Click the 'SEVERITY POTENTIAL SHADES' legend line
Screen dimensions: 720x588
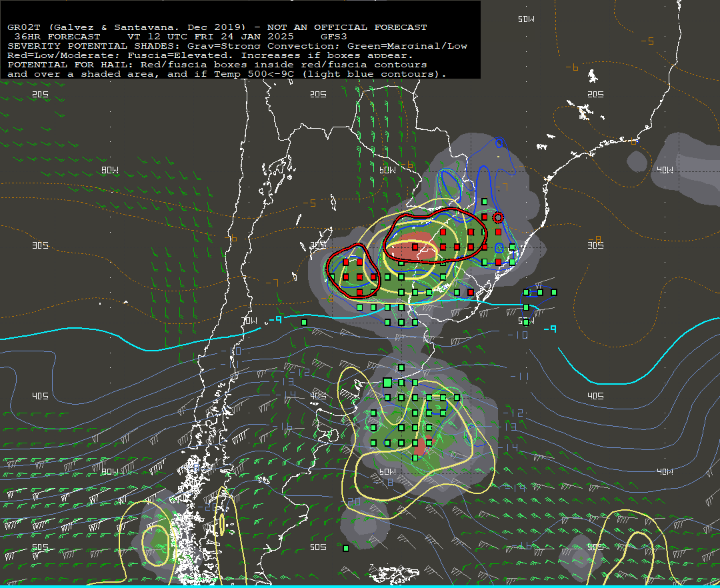(237, 46)
